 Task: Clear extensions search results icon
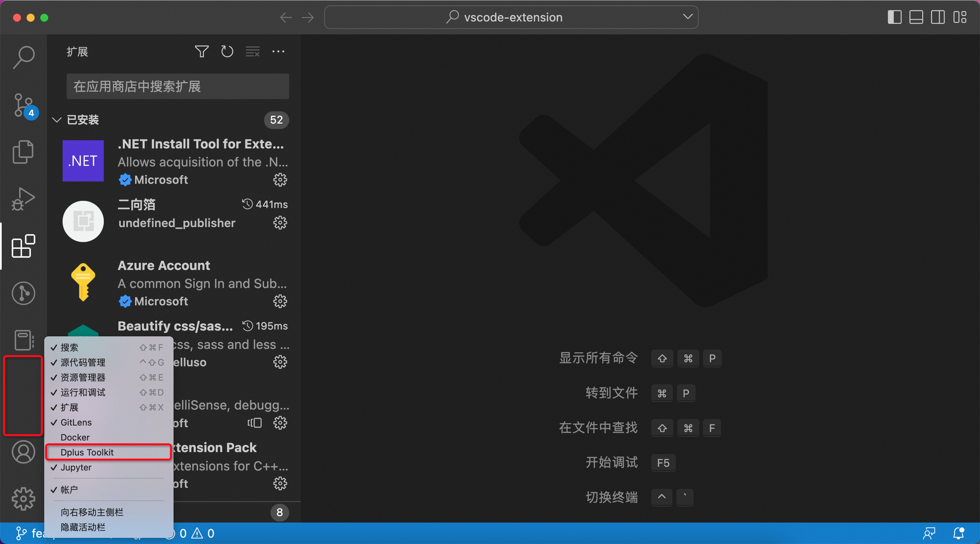pyautogui.click(x=252, y=51)
